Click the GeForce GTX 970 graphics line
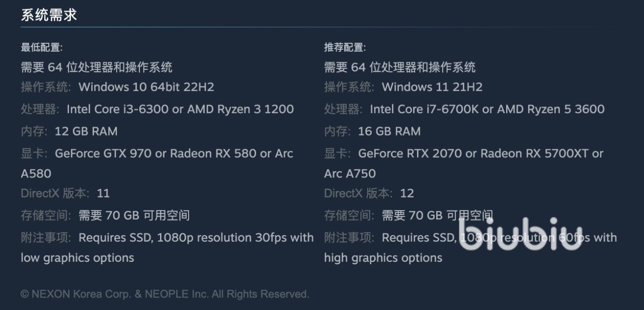The image size is (644, 310). (174, 153)
